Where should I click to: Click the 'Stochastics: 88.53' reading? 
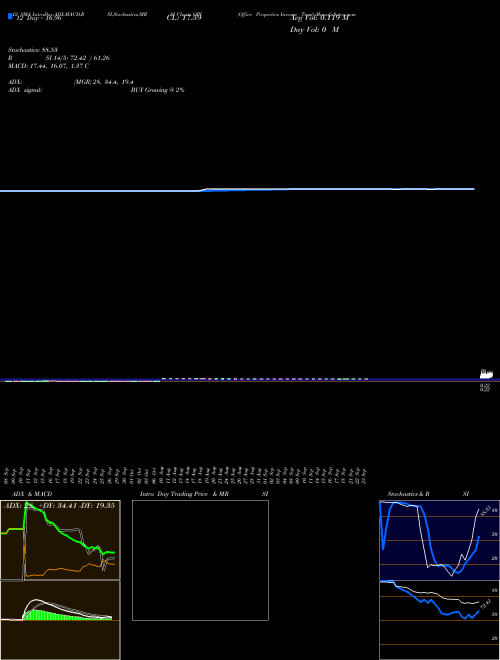(x=33, y=50)
